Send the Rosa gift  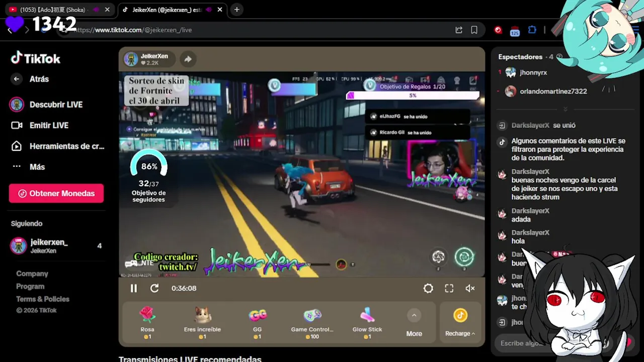click(147, 323)
